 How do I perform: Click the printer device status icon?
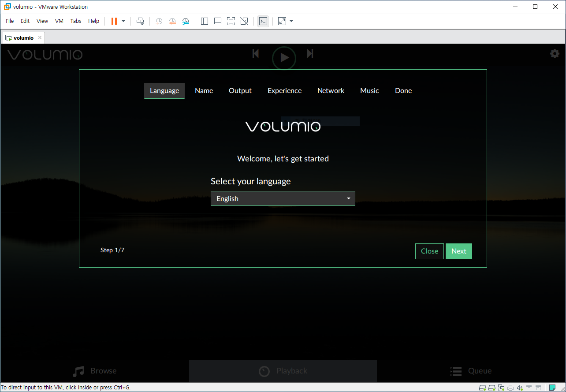click(x=510, y=388)
